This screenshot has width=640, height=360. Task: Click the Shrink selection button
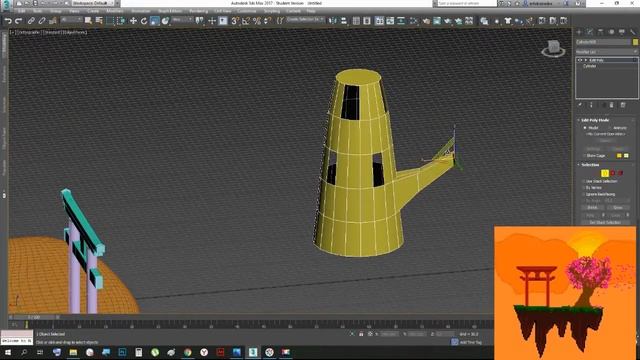[x=593, y=207]
